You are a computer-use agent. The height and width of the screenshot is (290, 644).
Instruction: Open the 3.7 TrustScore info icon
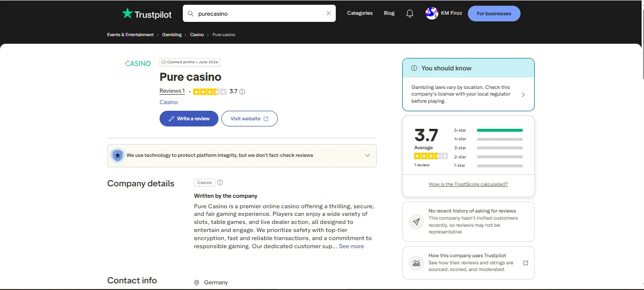click(242, 92)
